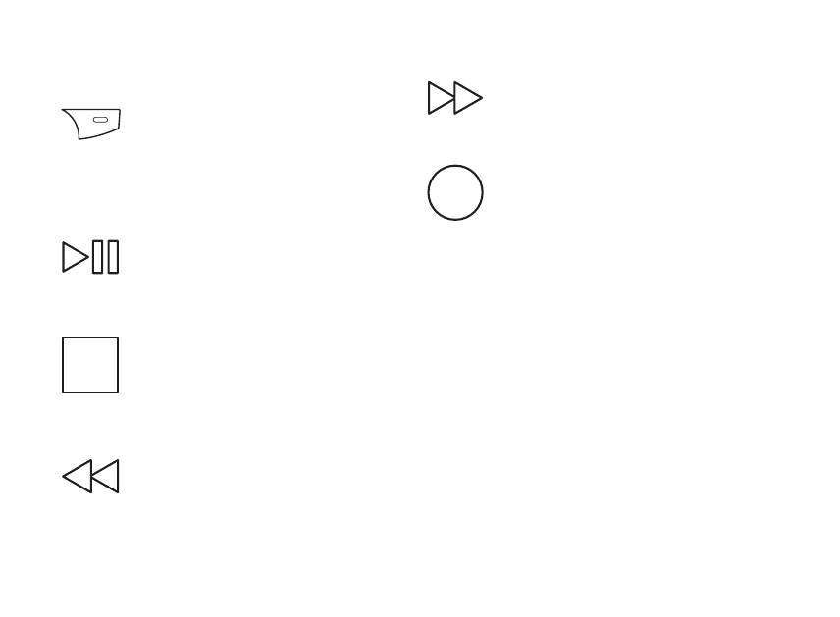The width and height of the screenshot is (840, 617).
Task: Select the square stop icon
Action: tap(90, 365)
